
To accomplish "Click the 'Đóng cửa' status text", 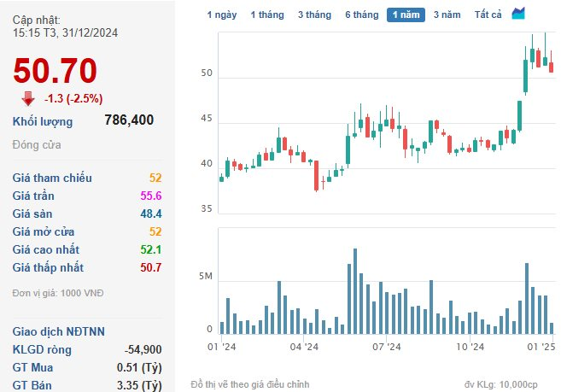I will 37,145.
